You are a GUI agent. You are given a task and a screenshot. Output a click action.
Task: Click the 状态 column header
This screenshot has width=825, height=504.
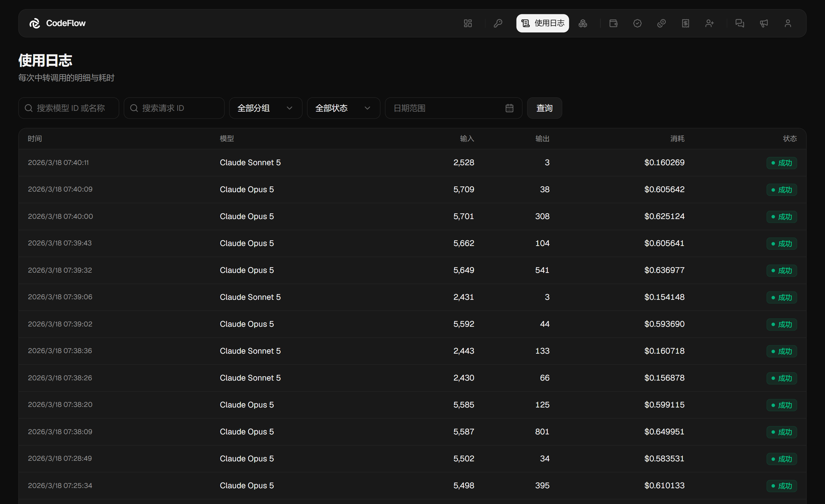(x=790, y=139)
